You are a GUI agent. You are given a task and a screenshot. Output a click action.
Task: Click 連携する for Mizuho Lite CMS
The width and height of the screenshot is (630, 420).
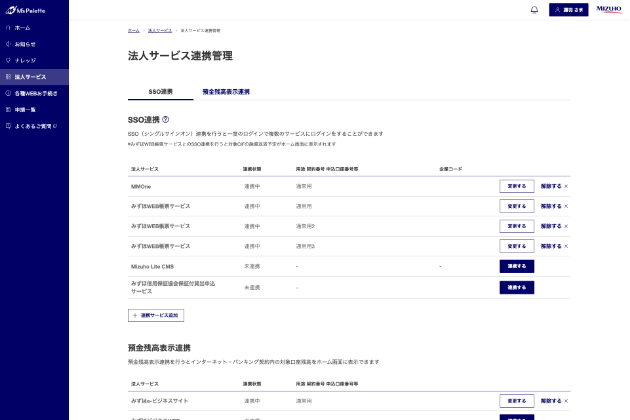(517, 266)
